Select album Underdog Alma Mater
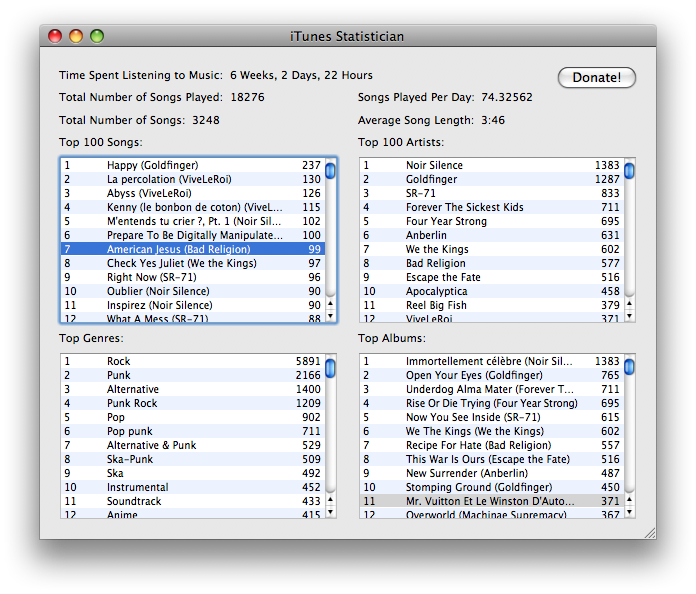 coord(492,389)
